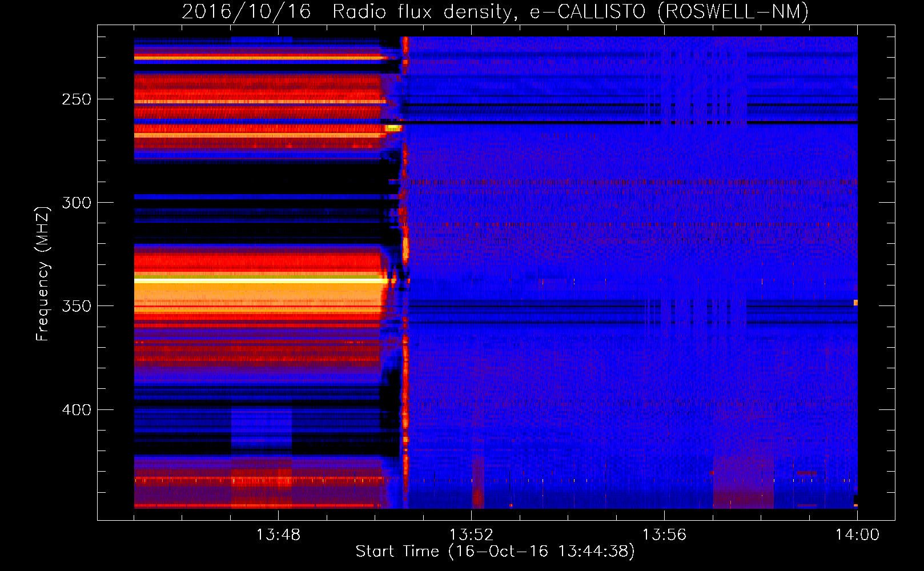The height and width of the screenshot is (571, 924).
Task: Click the 13:52 time tick label
Action: coord(471,535)
